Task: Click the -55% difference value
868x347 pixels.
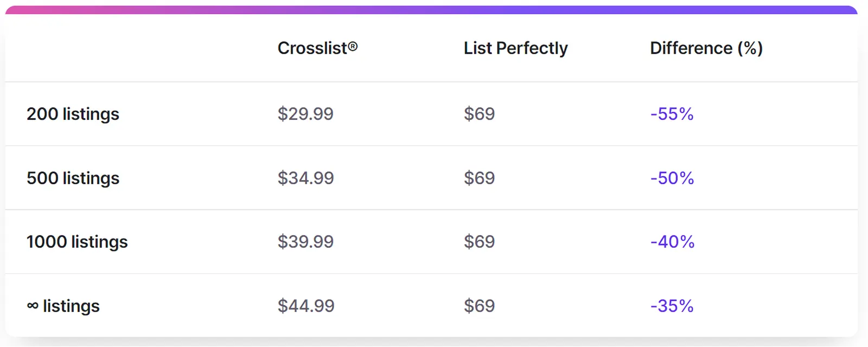Action: click(672, 114)
